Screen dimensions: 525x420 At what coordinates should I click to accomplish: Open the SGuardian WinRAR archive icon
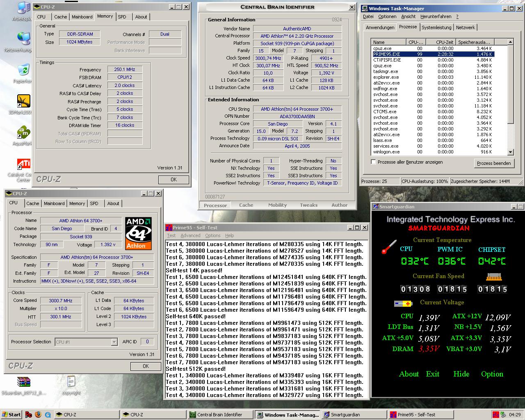pos(24,382)
